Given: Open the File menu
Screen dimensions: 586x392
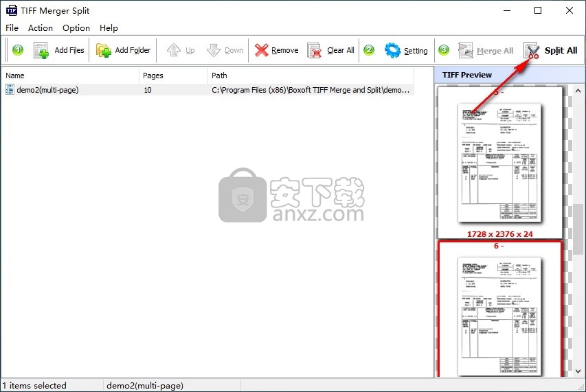Looking at the screenshot, I should (x=12, y=28).
